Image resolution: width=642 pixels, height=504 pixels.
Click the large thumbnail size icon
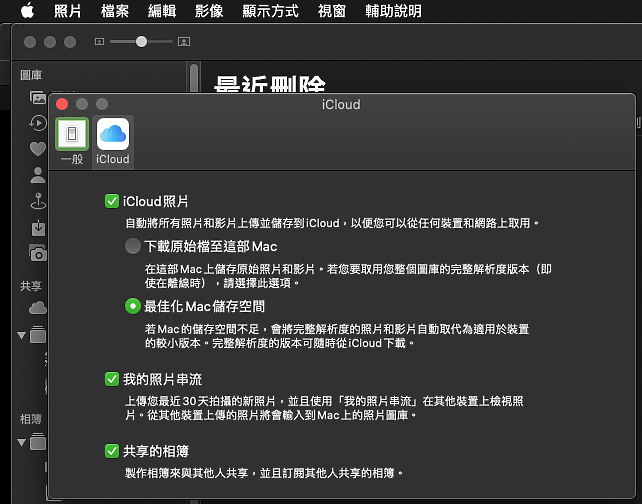pos(184,41)
